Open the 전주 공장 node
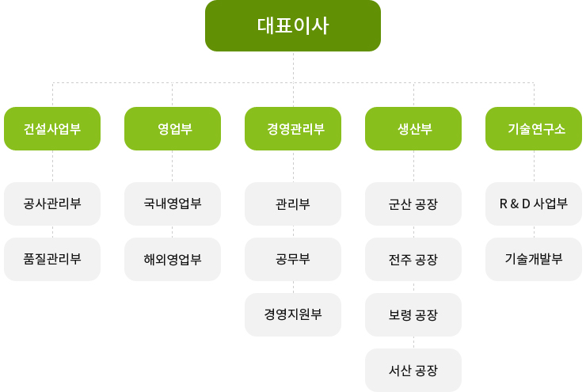The width and height of the screenshot is (586, 392). [413, 259]
